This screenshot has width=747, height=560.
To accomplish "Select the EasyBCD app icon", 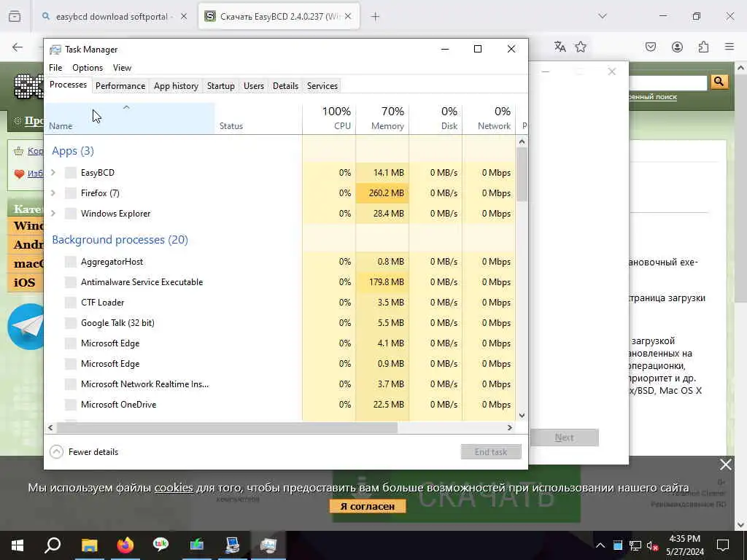I will pos(71,172).
